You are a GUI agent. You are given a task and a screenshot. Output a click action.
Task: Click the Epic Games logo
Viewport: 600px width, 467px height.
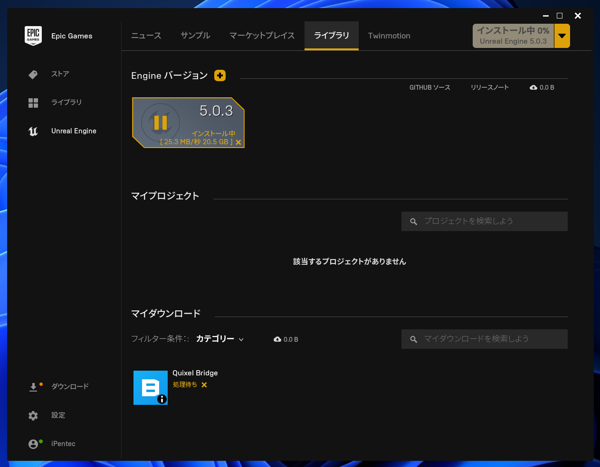tap(33, 36)
